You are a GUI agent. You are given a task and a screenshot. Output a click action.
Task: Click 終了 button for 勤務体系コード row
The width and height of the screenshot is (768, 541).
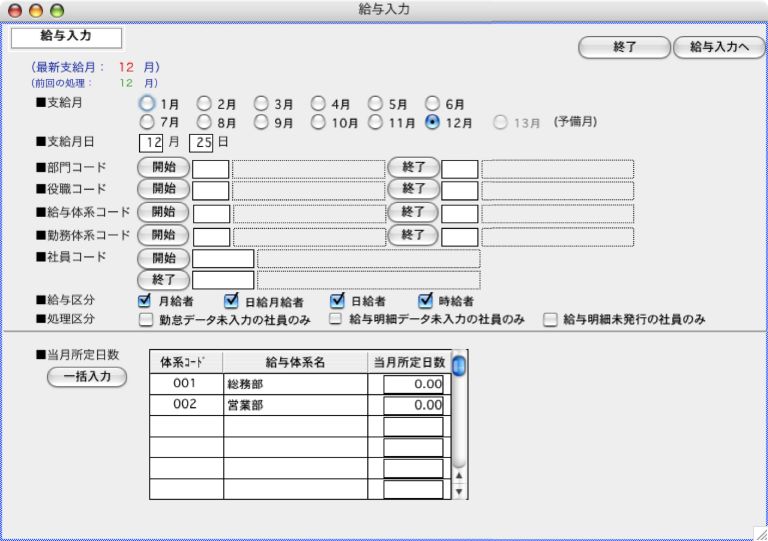click(414, 234)
